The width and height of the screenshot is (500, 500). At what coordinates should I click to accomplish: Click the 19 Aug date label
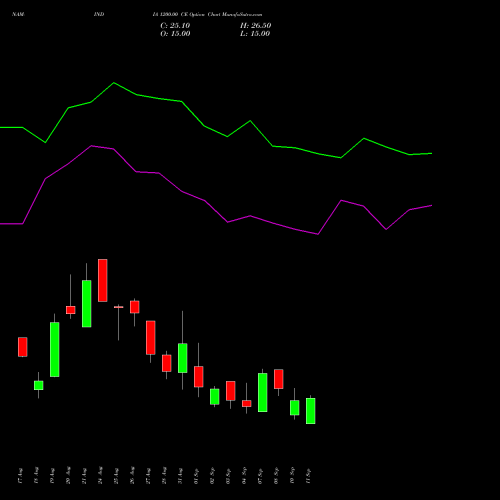53,476
